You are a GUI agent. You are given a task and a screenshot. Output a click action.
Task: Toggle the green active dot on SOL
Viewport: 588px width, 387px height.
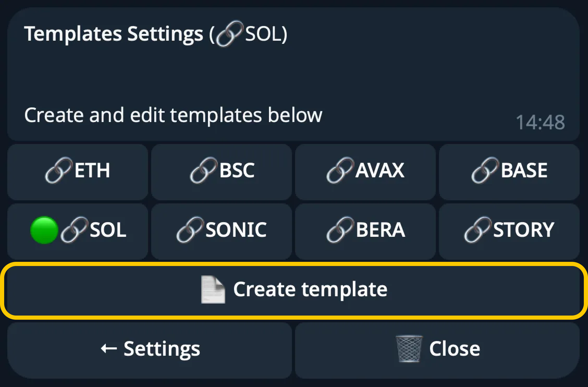[44, 230]
